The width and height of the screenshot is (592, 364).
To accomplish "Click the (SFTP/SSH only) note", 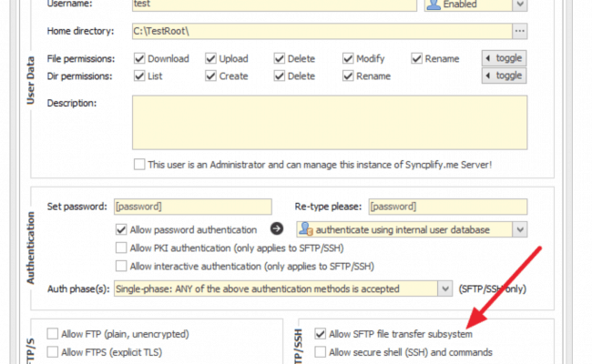I will coord(493,289).
